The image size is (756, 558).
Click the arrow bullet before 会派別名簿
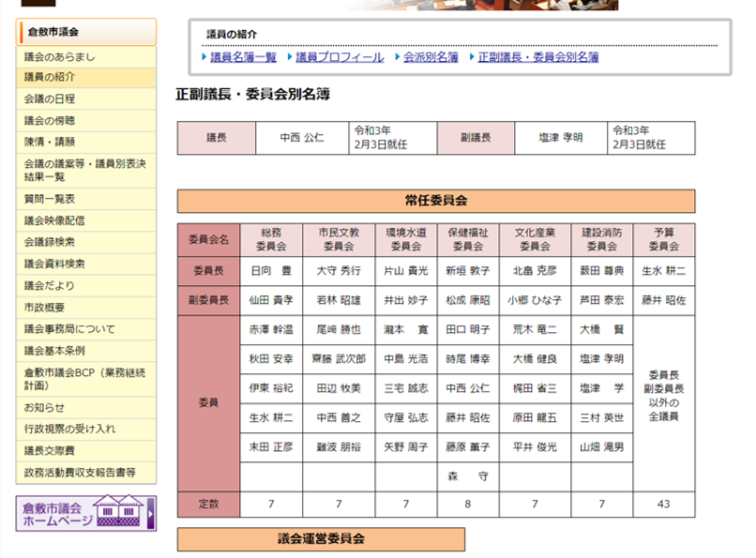pos(398,57)
